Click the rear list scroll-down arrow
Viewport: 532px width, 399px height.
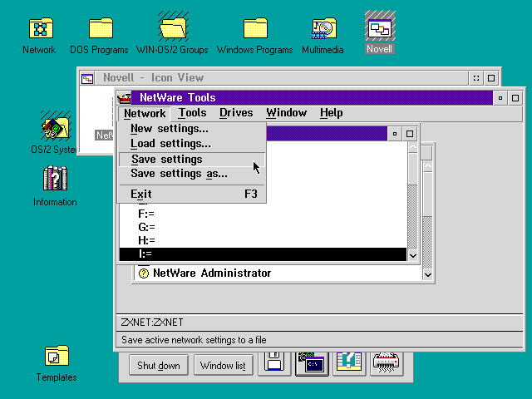pyautogui.click(x=428, y=275)
